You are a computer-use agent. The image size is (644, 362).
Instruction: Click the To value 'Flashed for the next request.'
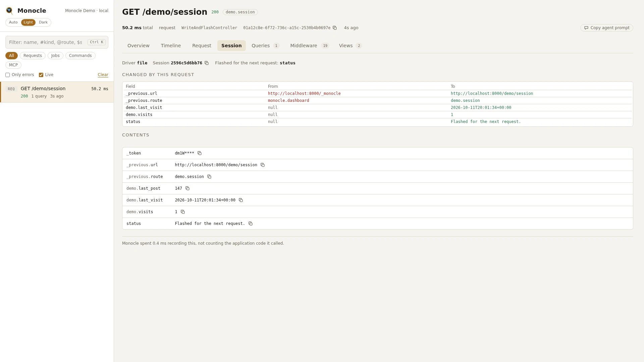pyautogui.click(x=486, y=122)
